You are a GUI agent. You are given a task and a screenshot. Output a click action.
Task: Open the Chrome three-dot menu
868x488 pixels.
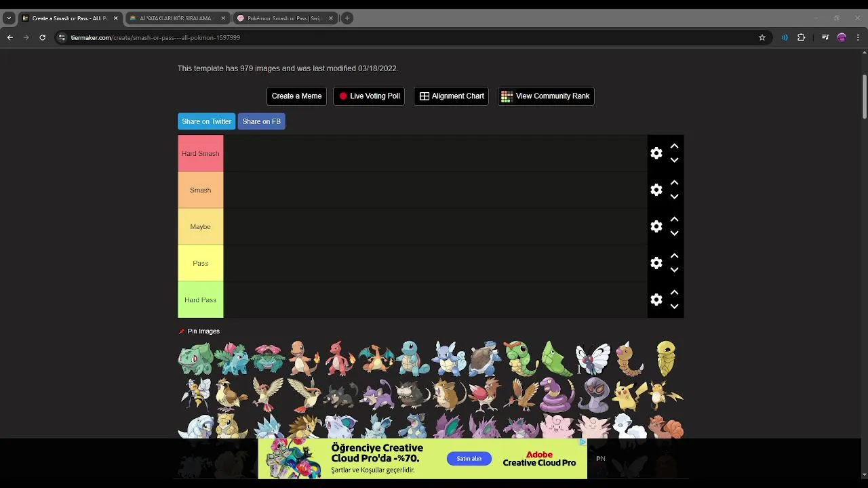pos(859,37)
